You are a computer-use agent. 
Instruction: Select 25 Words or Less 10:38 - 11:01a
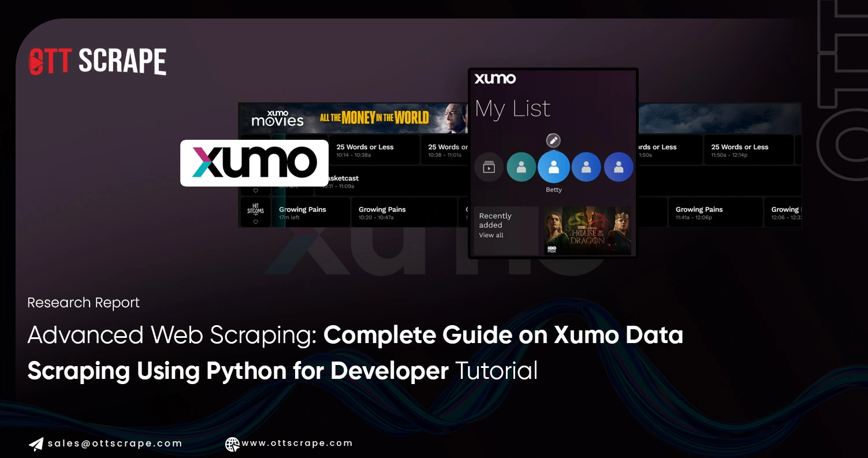coord(446,150)
